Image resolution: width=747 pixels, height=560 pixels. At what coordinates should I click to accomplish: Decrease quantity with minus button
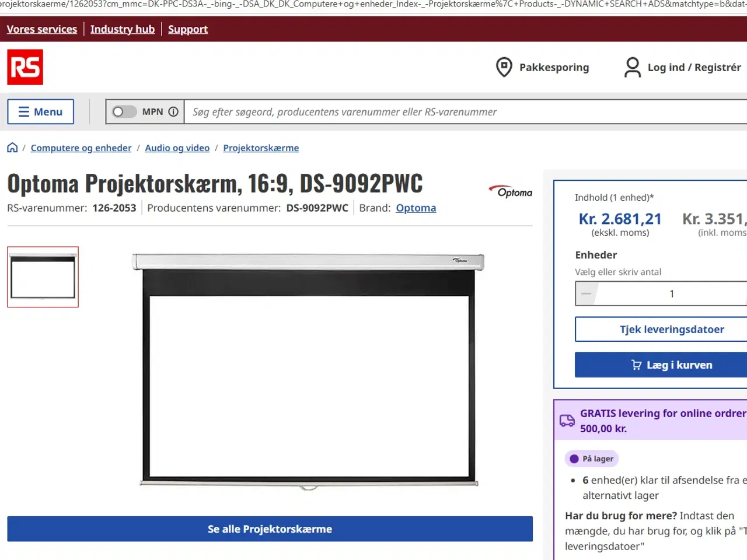click(586, 294)
